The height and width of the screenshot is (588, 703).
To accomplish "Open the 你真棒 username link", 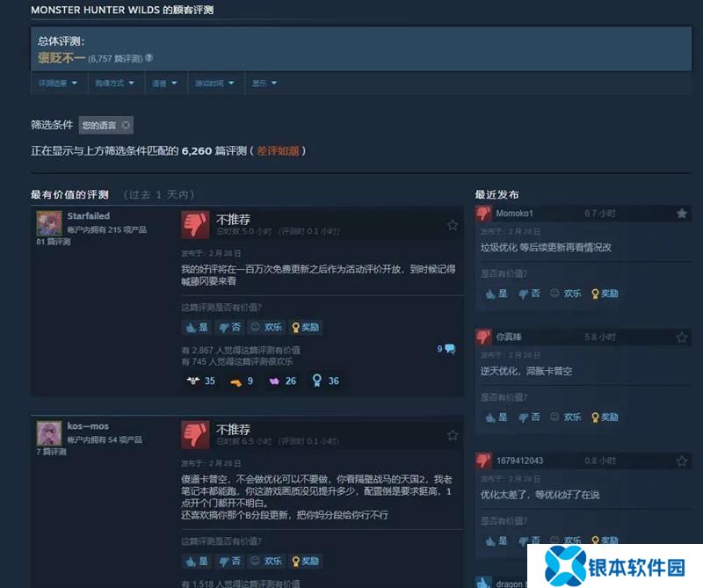I will [x=509, y=337].
